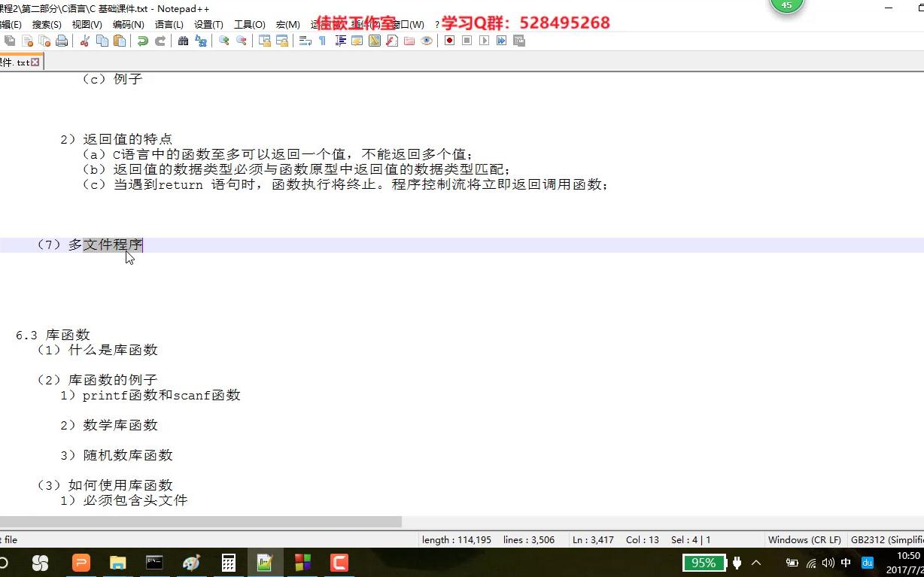924x577 pixels.
Task: Open the Find dialog via binoculars icon
Action: pyautogui.click(x=183, y=41)
